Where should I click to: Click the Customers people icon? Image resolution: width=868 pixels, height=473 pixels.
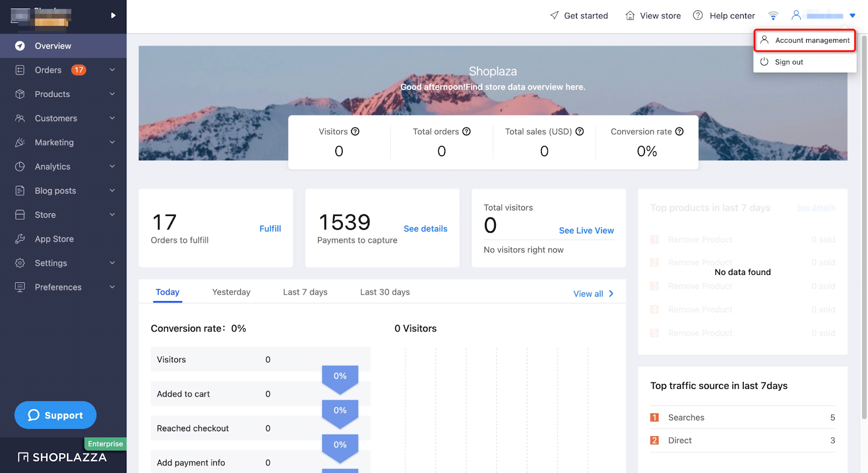20,118
